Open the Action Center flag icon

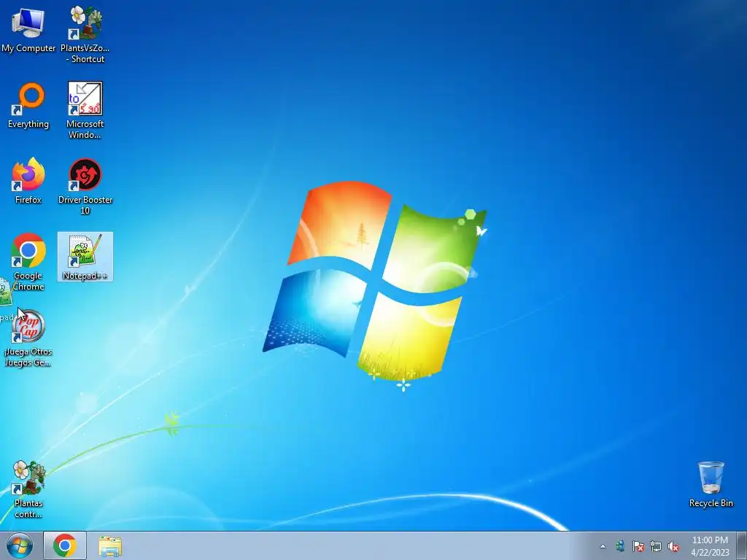pyautogui.click(x=638, y=546)
